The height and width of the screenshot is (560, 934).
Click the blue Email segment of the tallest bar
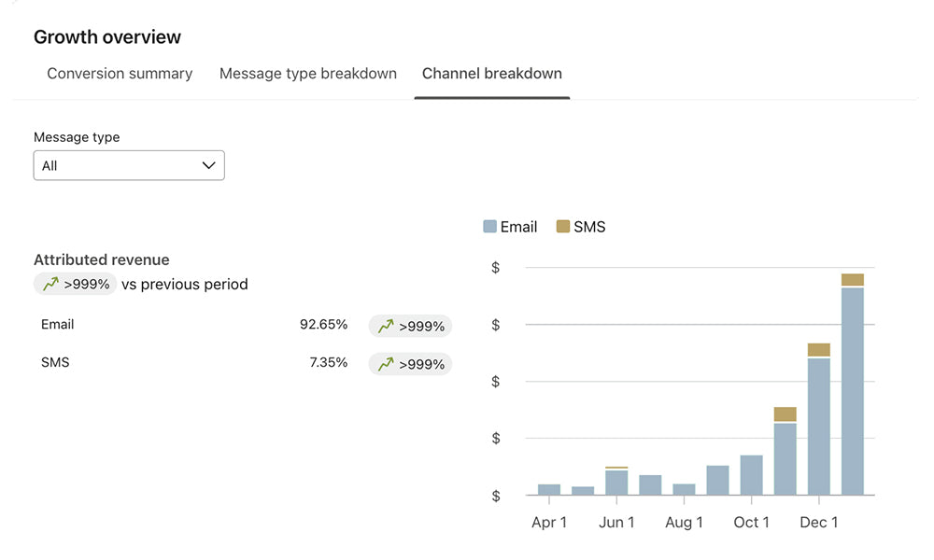tap(852, 392)
